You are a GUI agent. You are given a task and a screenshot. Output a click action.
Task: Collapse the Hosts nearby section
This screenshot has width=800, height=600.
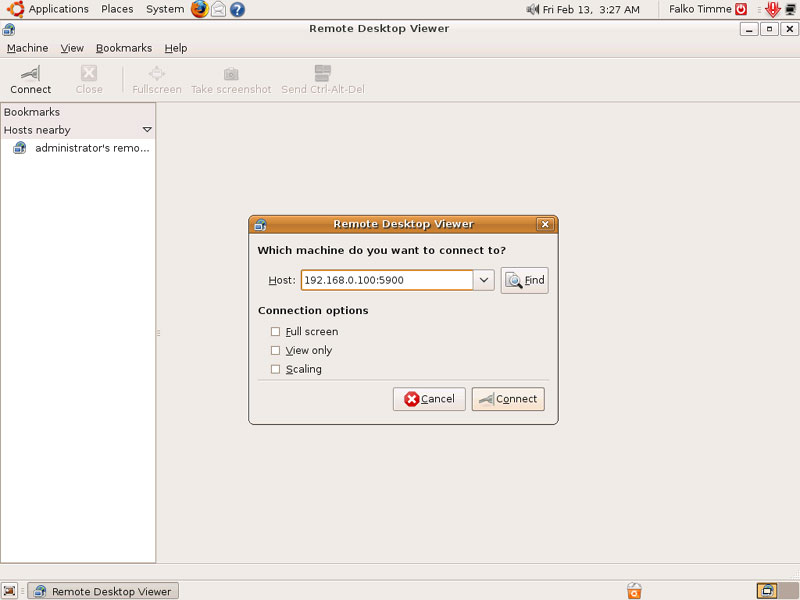[x=147, y=130]
